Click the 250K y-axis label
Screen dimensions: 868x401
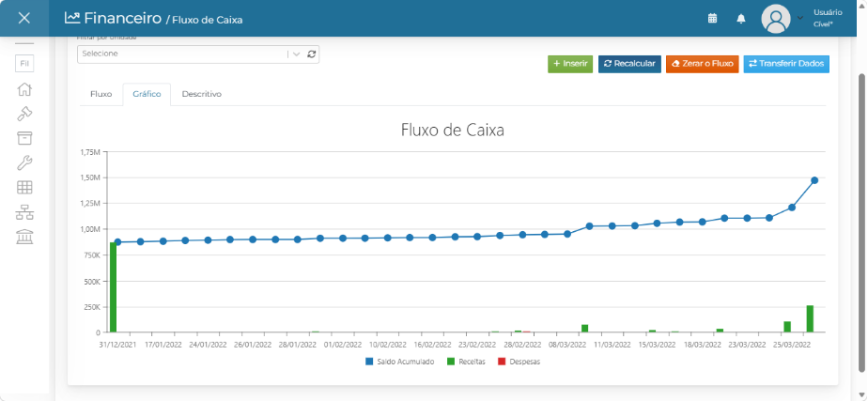click(92, 307)
